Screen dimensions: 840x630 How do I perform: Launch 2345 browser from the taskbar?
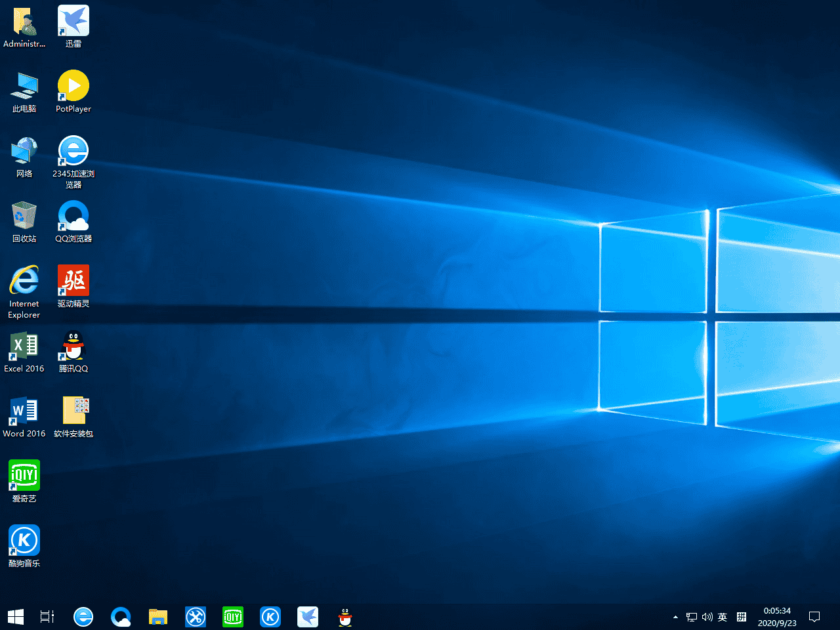(x=83, y=617)
